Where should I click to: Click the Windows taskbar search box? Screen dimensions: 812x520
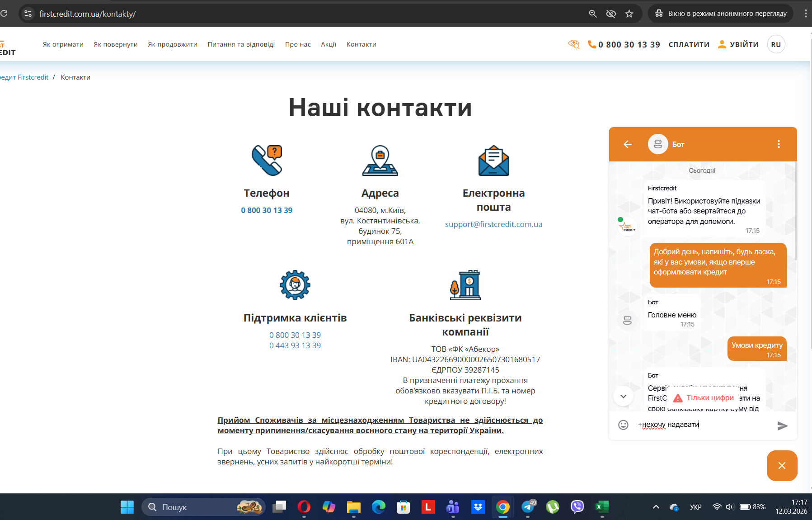point(203,507)
